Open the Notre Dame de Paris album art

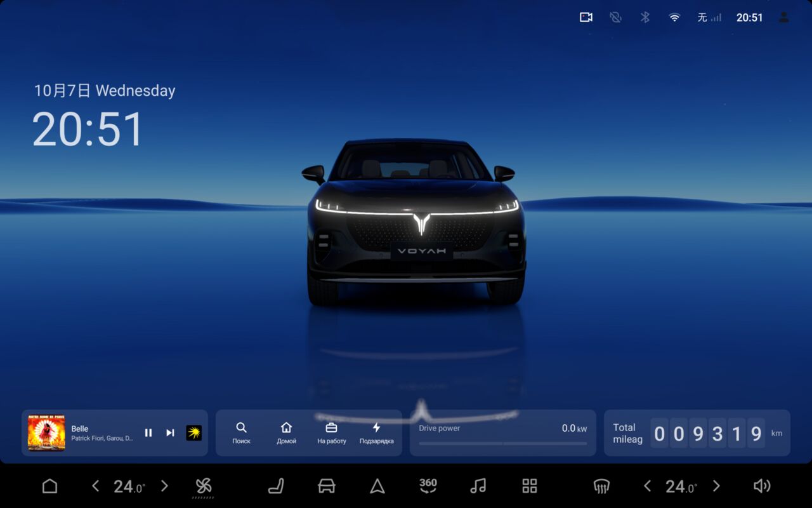click(x=46, y=433)
